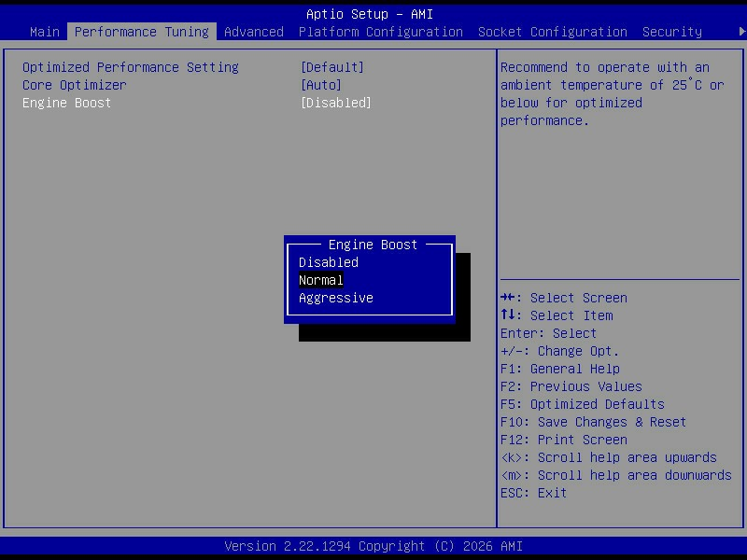Click the Engine Boost popup title
The image size is (747, 560).
point(373,245)
